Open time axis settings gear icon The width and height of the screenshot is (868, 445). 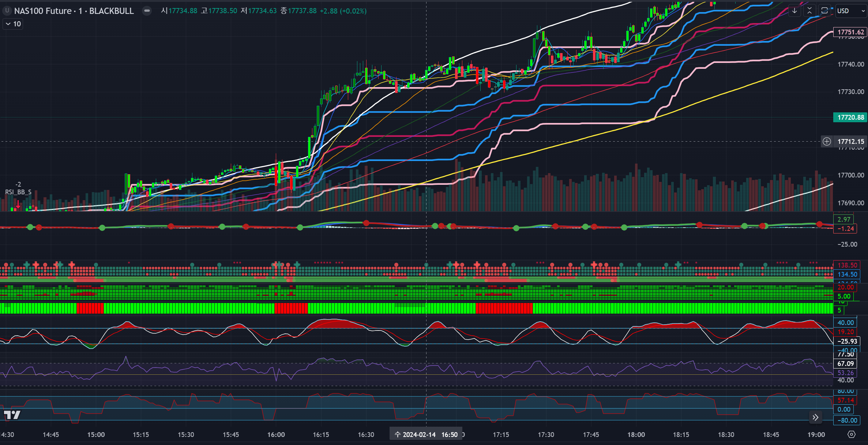click(852, 434)
